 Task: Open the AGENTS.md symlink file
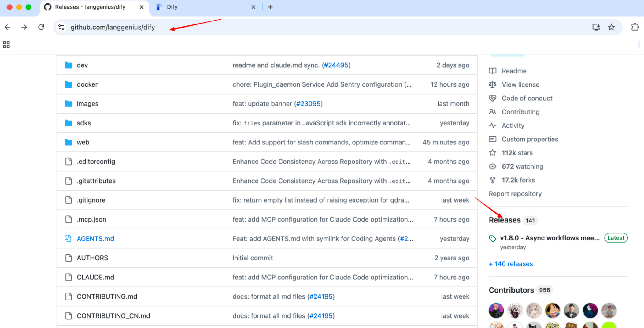click(95, 239)
